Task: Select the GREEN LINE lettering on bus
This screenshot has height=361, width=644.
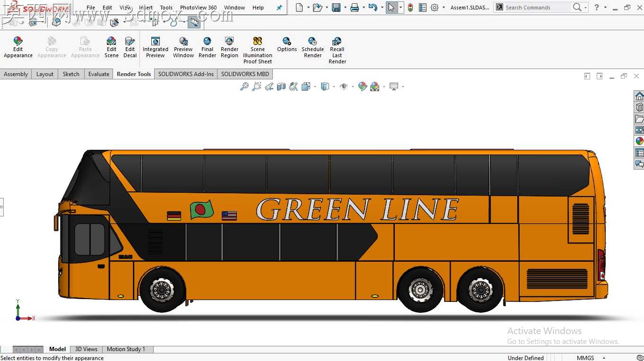Action: (357, 209)
